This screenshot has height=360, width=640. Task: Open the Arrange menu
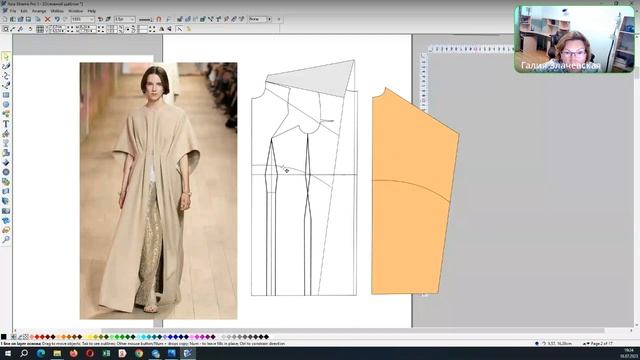coord(39,11)
